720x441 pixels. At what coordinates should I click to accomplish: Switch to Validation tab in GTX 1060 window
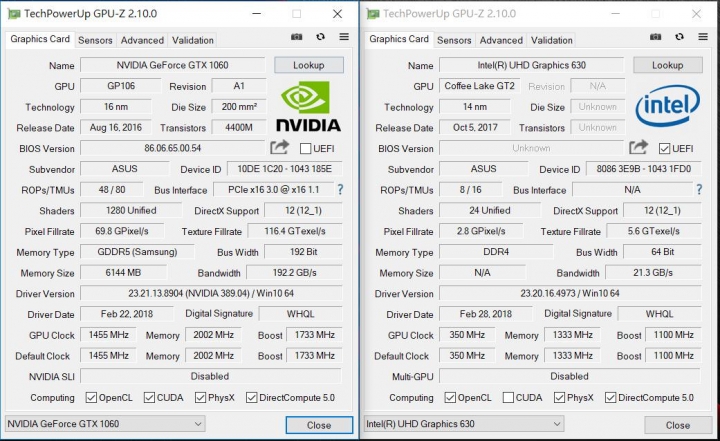193,40
